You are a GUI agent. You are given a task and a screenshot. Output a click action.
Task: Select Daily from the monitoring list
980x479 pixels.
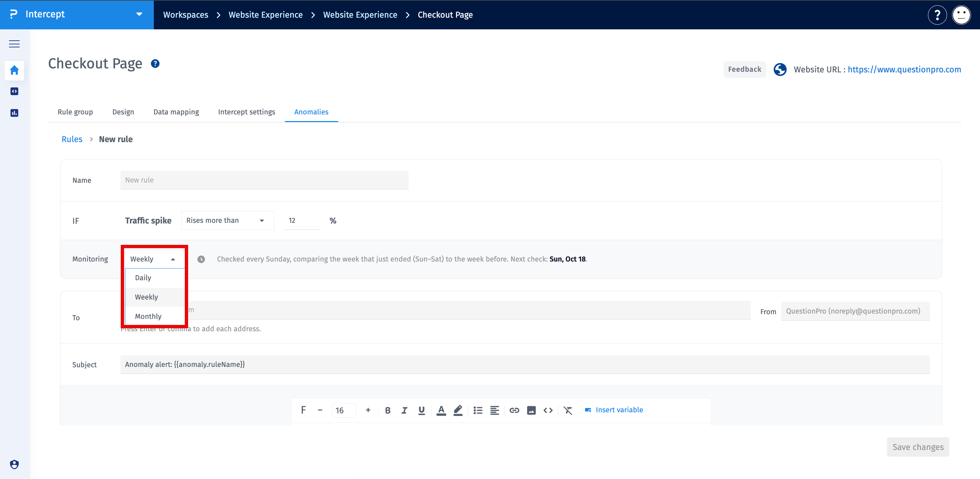coord(155,278)
